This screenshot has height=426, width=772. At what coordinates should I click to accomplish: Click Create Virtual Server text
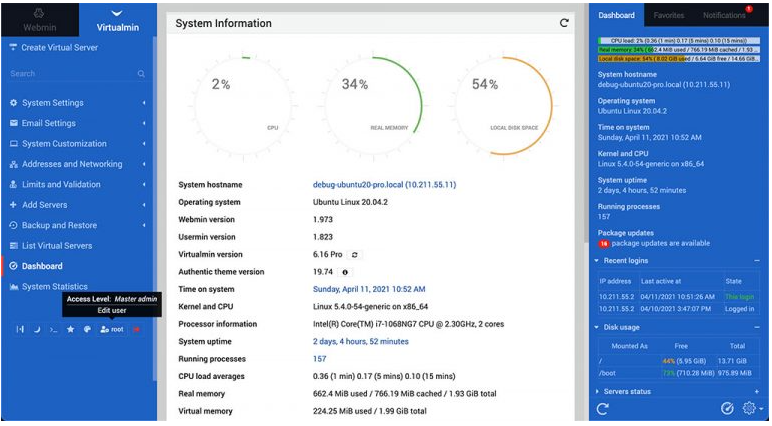click(60, 48)
